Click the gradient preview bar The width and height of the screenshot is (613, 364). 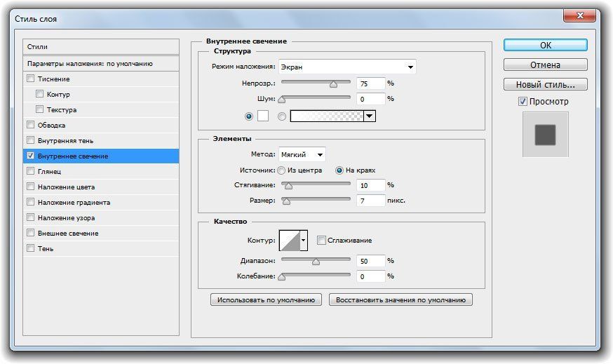click(328, 116)
